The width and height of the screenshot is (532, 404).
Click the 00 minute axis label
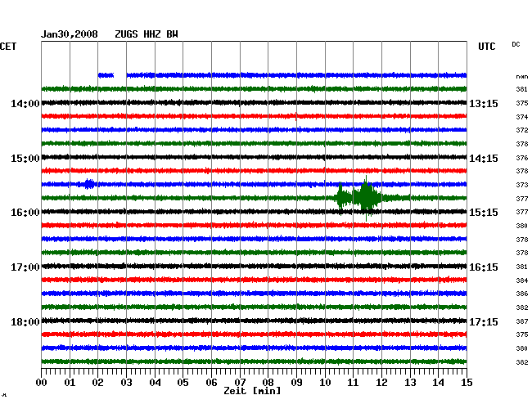click(x=42, y=383)
